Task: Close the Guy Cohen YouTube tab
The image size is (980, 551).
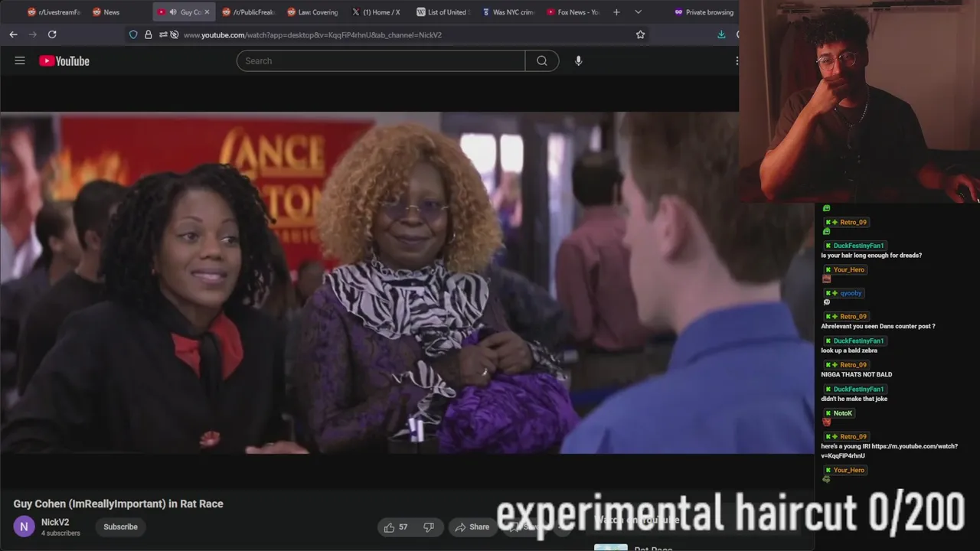Action: click(207, 12)
